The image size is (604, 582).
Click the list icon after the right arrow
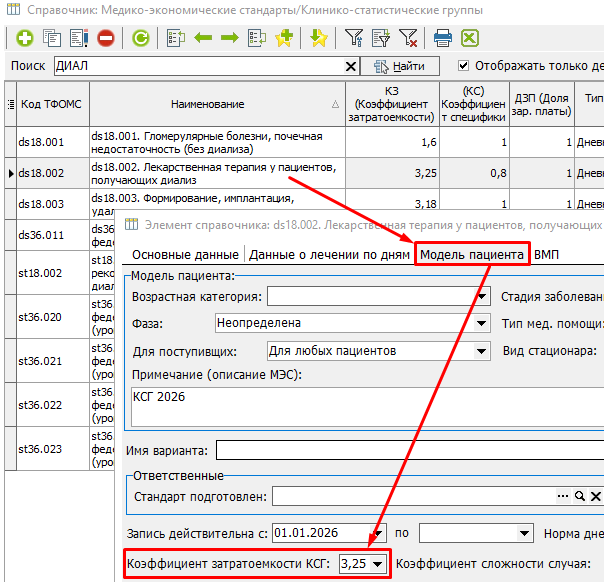click(257, 38)
